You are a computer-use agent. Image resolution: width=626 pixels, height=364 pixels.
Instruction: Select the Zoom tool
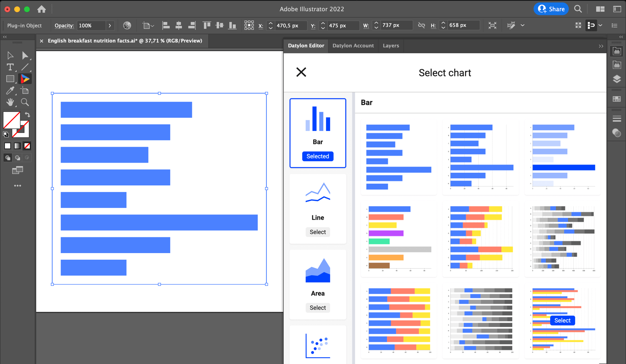pos(25,102)
